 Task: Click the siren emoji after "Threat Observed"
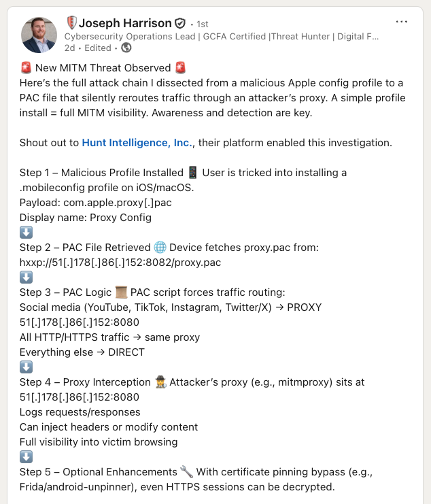[180, 67]
